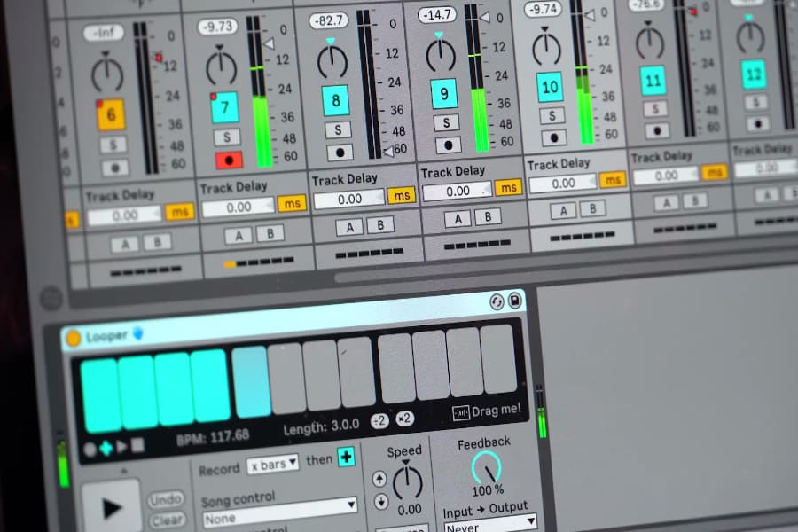
Task: Click track 9 pan knob
Action: [440, 55]
